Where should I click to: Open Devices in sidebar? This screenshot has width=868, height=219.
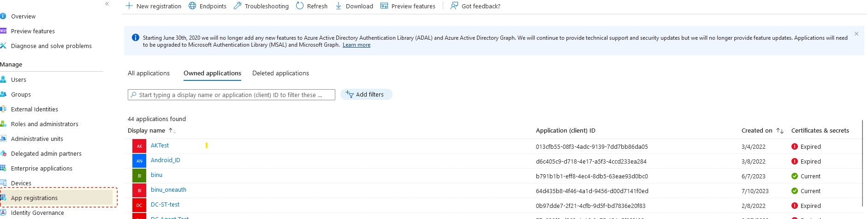[x=21, y=183]
